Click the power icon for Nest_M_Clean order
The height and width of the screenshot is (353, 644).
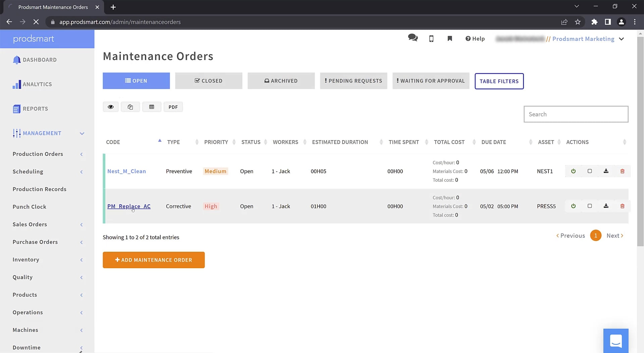573,171
